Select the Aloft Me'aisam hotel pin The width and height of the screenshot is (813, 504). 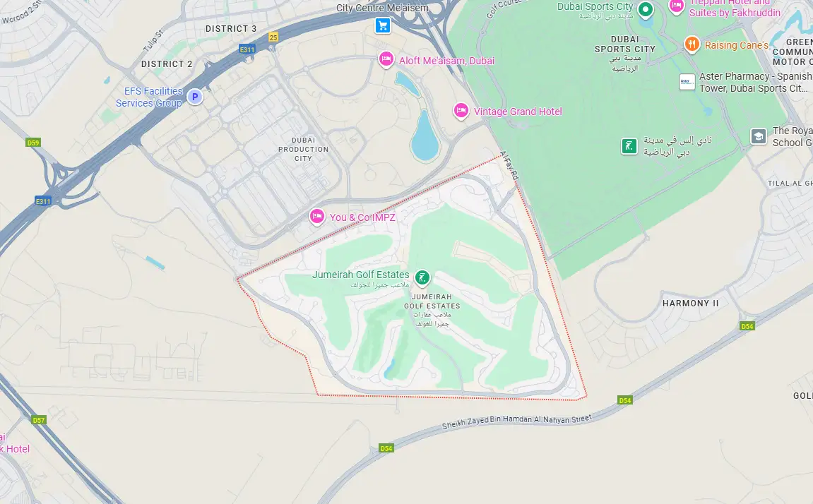pyautogui.click(x=386, y=60)
